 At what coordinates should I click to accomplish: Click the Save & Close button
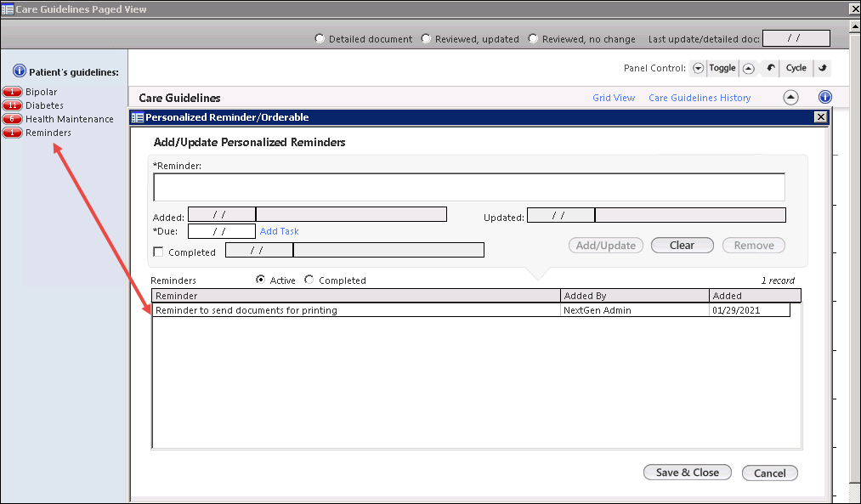(688, 473)
